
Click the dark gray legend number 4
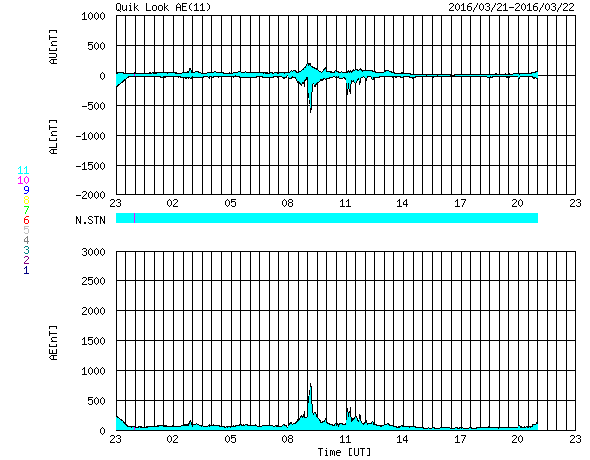pos(26,240)
